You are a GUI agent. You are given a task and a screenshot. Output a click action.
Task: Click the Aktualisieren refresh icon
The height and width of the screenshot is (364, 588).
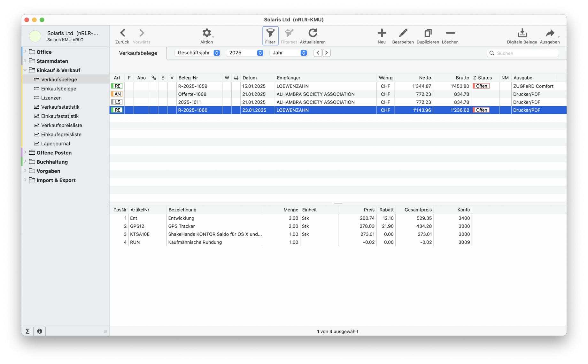point(313,33)
